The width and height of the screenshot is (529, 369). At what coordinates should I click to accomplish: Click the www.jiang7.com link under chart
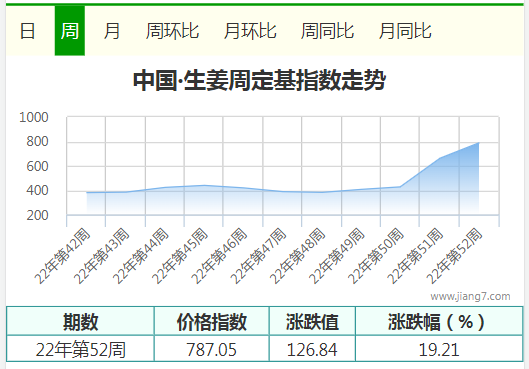pyautogui.click(x=470, y=296)
